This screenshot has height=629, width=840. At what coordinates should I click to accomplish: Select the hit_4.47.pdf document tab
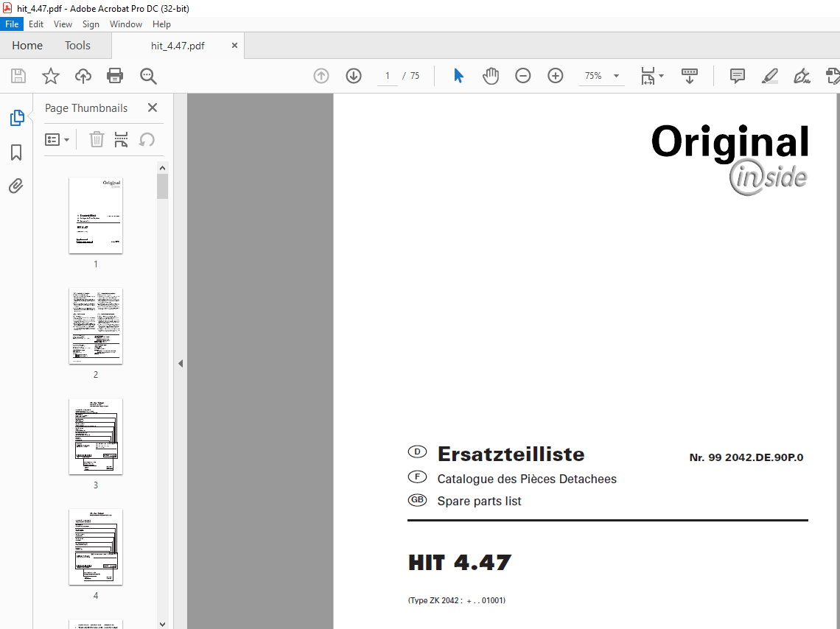[x=178, y=46]
